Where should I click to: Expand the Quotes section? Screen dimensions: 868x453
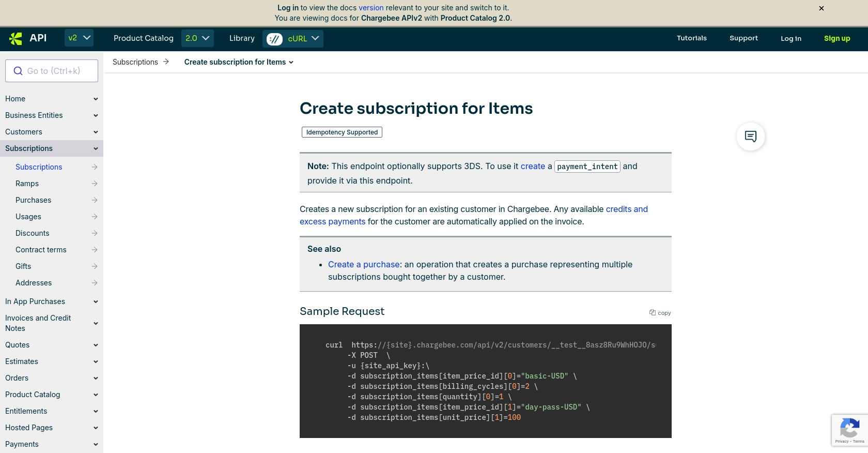click(x=96, y=345)
